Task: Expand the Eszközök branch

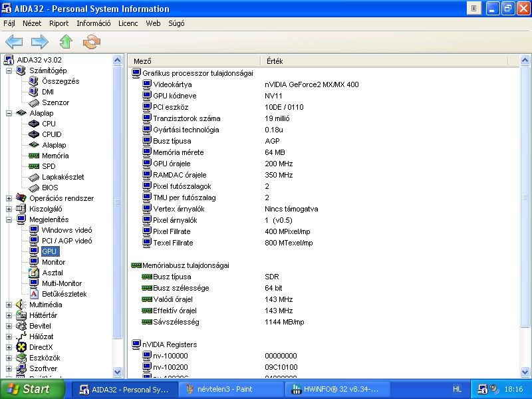Action: (9, 358)
